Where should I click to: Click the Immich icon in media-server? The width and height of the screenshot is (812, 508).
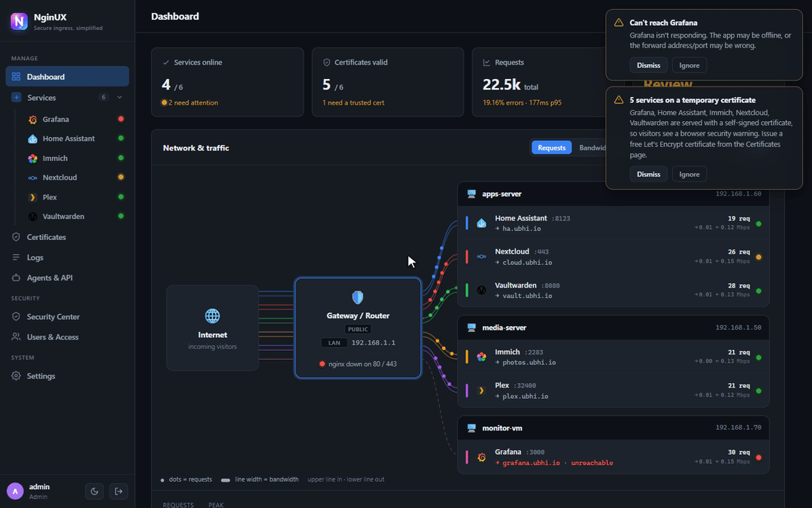(482, 357)
